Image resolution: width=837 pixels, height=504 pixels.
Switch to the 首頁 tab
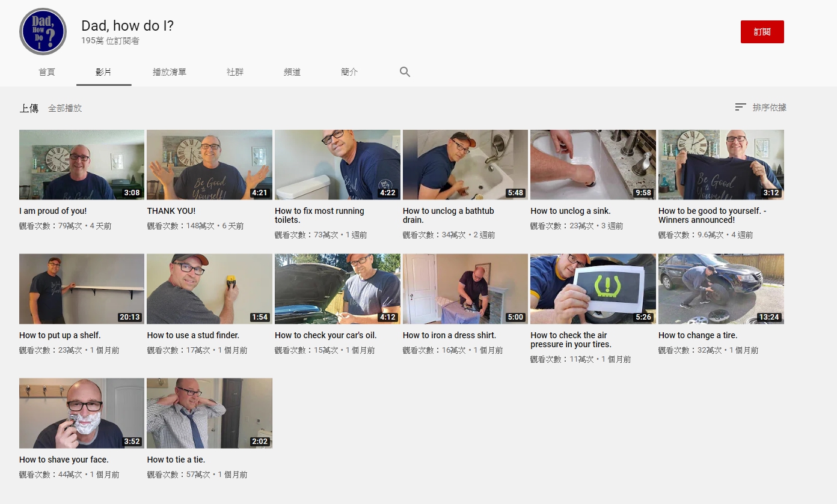coord(47,72)
